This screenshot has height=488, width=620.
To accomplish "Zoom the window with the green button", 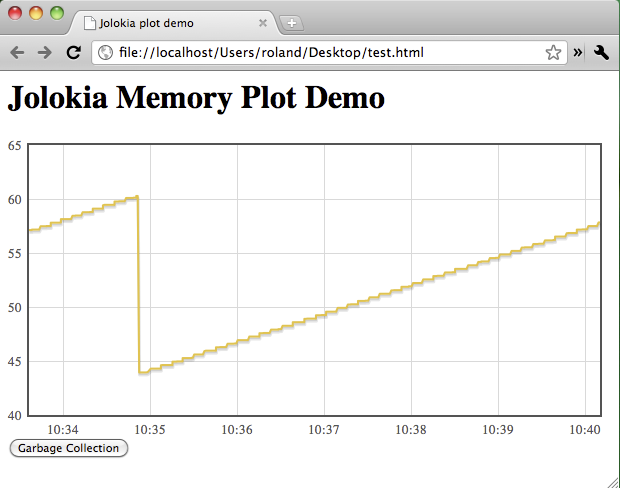I will tap(57, 14).
